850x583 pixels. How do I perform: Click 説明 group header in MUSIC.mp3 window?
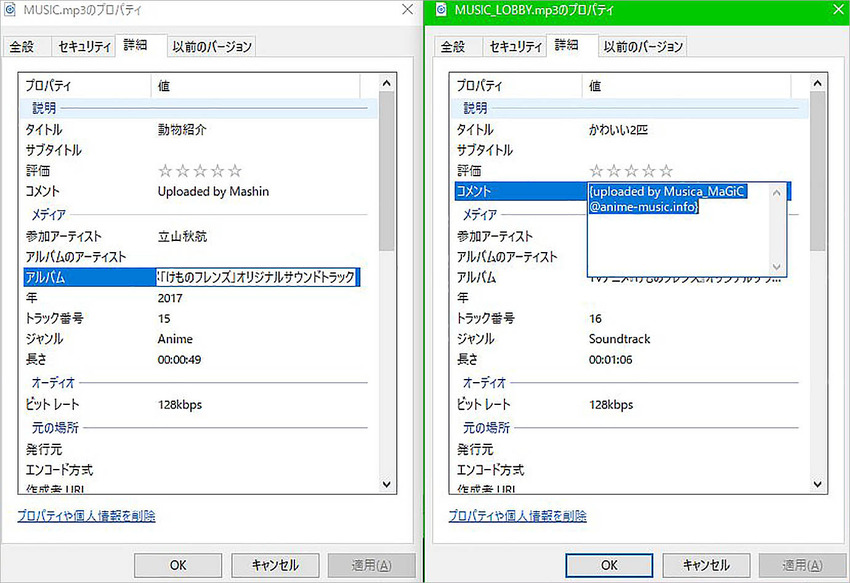[x=199, y=108]
